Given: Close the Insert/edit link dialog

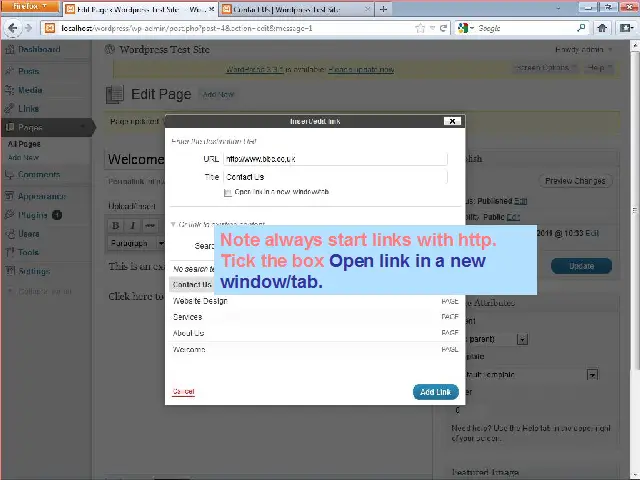Looking at the screenshot, I should [452, 121].
